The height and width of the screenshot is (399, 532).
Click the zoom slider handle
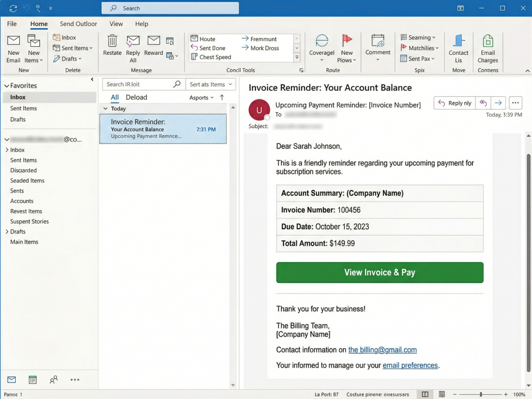coord(481,394)
